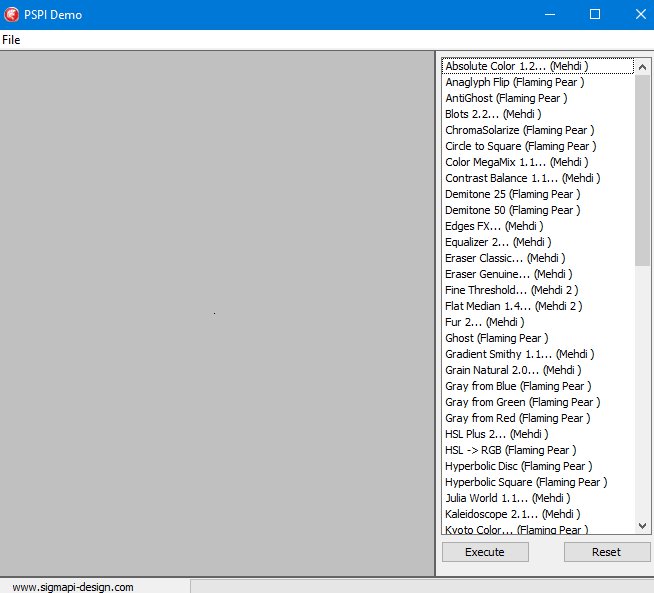Screen dimensions: 654x593
Task: Minimize the PSPI Demo window
Action: click(x=550, y=15)
